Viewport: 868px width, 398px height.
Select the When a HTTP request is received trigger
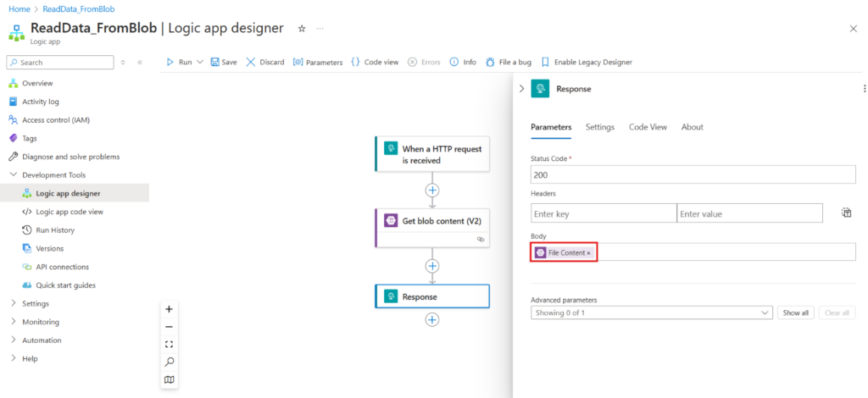tap(432, 154)
